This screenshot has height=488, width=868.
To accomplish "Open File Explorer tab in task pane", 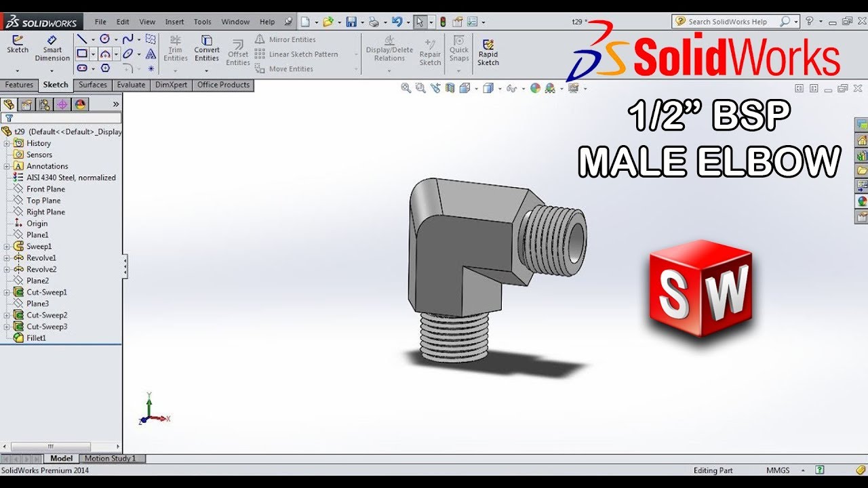I will 862,170.
